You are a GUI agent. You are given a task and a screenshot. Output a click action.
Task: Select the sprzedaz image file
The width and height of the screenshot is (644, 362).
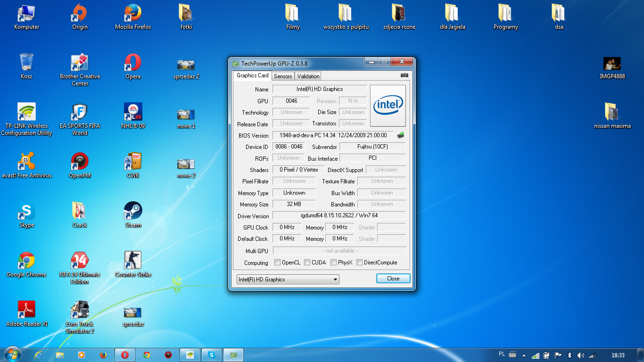133,316
